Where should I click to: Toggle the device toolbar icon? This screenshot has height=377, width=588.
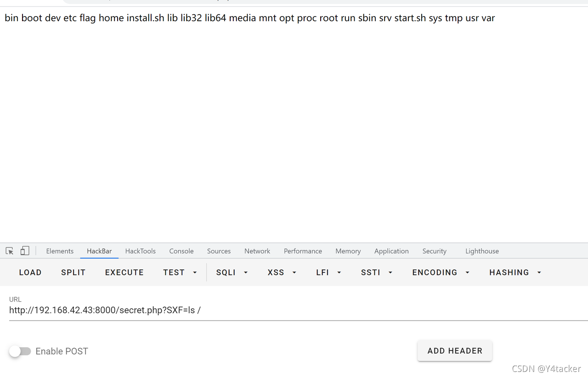click(25, 251)
